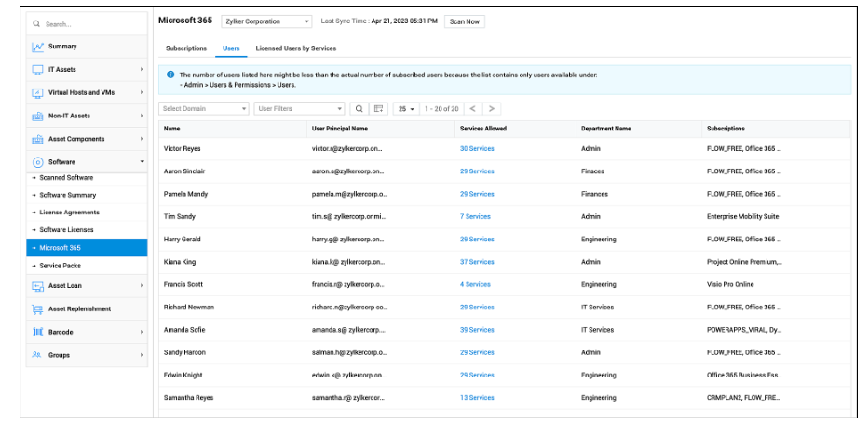Open the User Filters dropdown
This screenshot has width=868, height=425.
[300, 109]
